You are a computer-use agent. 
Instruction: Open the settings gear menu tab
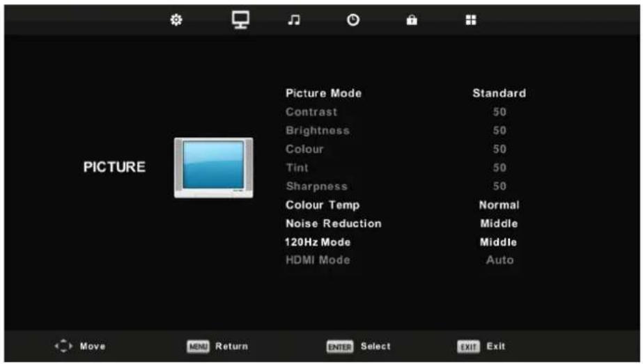coord(176,19)
